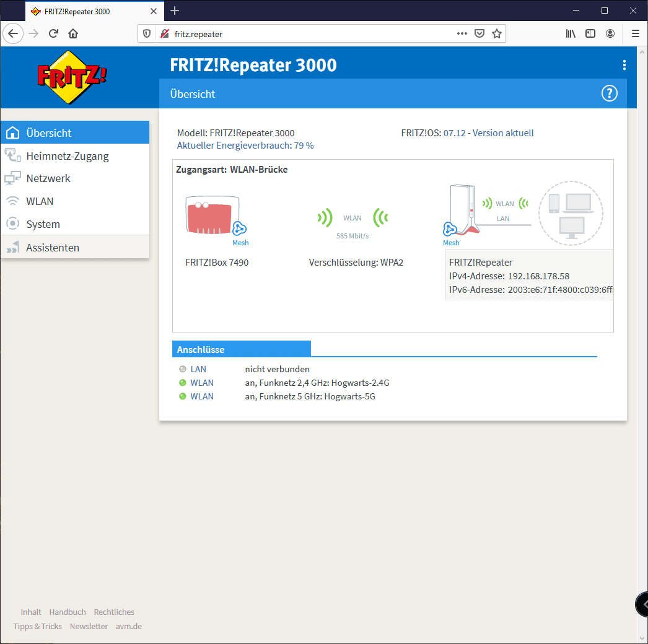
Task: Open the help question mark icon
Action: [609, 94]
